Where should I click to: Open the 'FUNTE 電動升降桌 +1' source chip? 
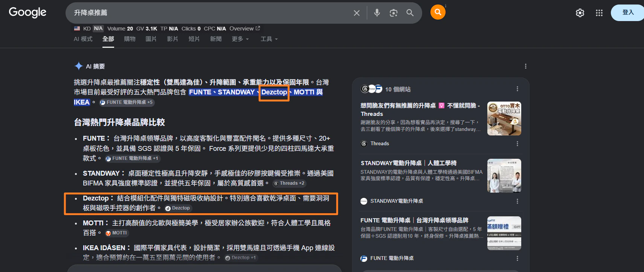133,158
